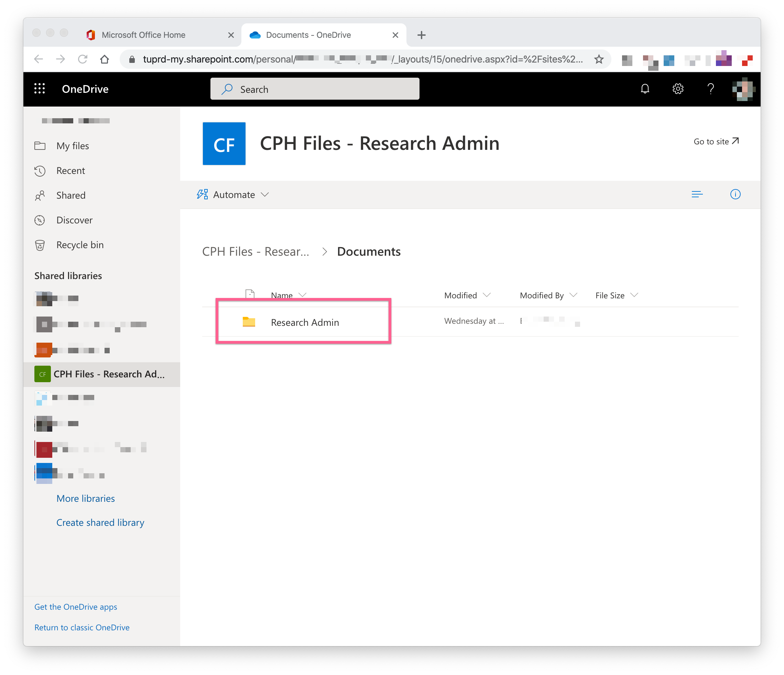The height and width of the screenshot is (675, 784).
Task: Click Create shared library link
Action: [x=100, y=523]
